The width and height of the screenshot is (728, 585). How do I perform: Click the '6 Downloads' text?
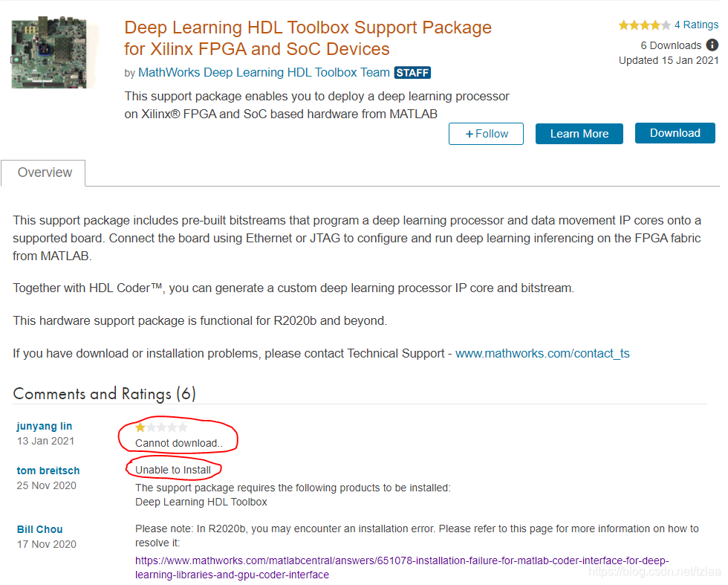click(x=671, y=45)
